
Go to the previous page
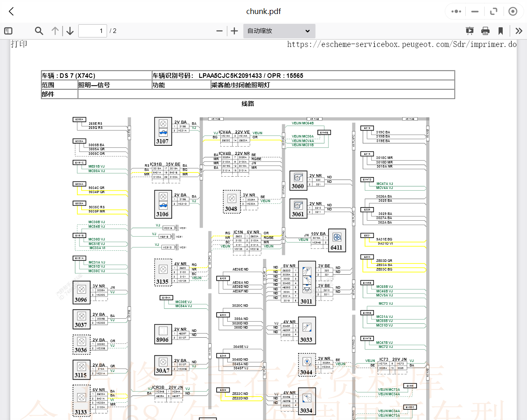[x=55, y=31]
